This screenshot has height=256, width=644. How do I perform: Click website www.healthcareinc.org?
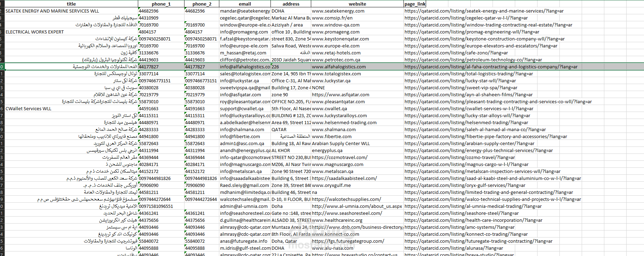click(357, 220)
